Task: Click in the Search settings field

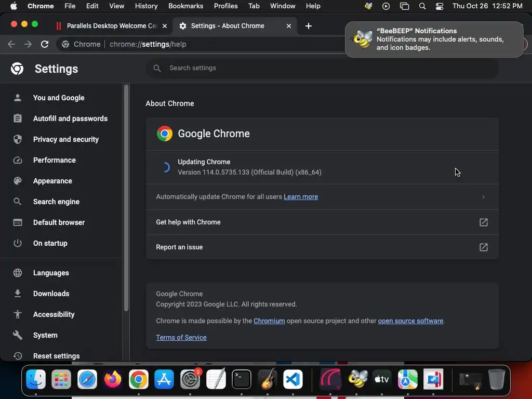Action: click(x=322, y=68)
